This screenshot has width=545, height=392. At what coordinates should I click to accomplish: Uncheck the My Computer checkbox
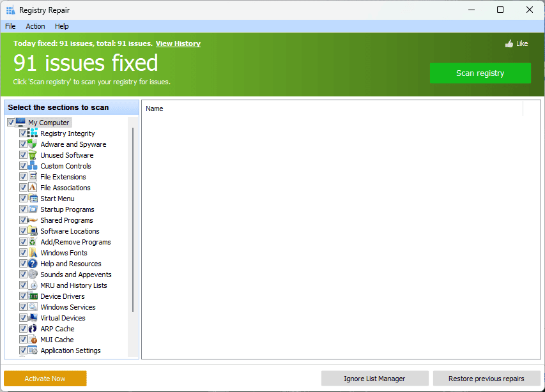pos(11,122)
